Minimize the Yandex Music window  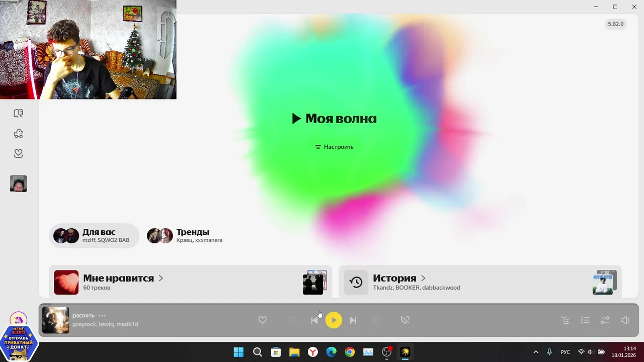click(x=596, y=7)
